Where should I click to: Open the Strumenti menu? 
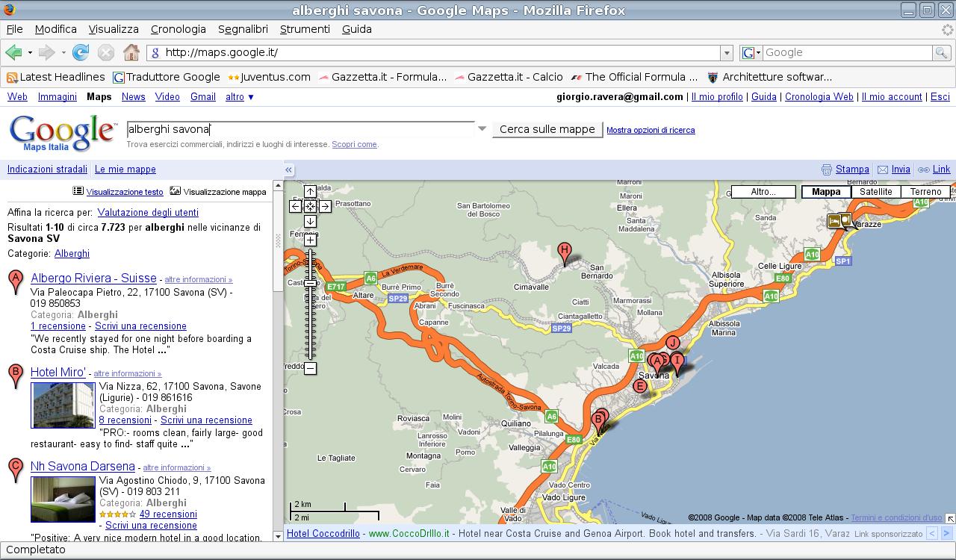click(305, 29)
